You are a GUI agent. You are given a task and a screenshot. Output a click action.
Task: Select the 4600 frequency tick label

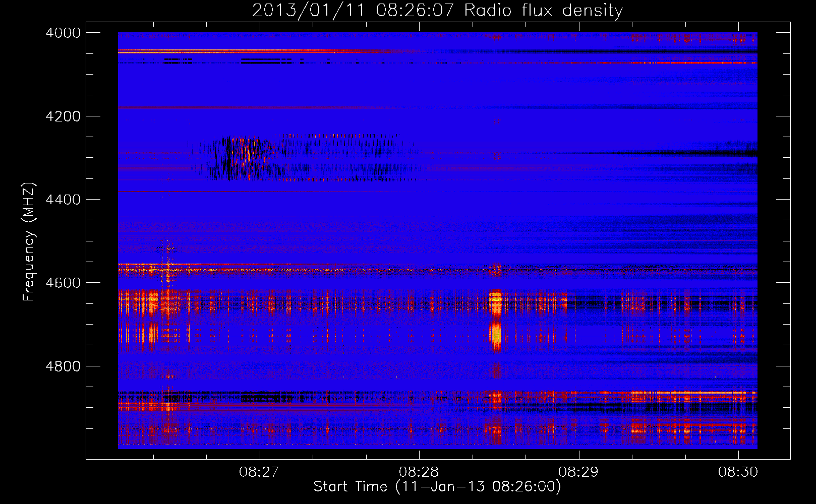(63, 283)
